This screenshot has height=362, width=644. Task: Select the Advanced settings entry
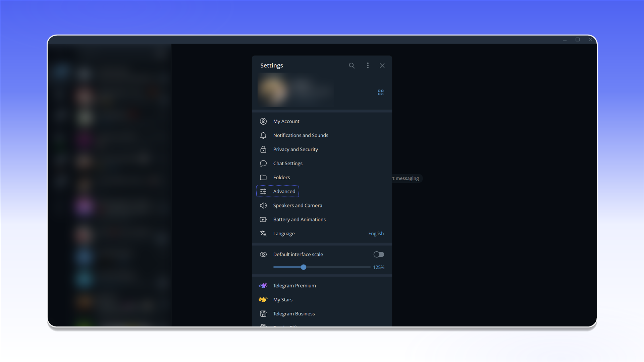coord(322,192)
